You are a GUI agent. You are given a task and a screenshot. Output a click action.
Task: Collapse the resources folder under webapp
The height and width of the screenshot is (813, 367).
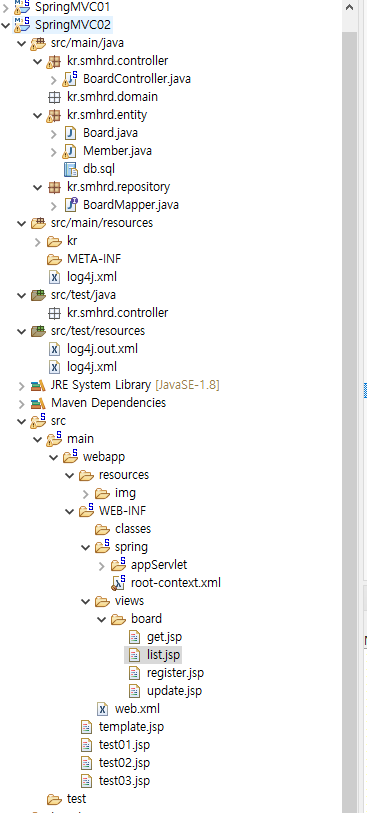coord(70,474)
